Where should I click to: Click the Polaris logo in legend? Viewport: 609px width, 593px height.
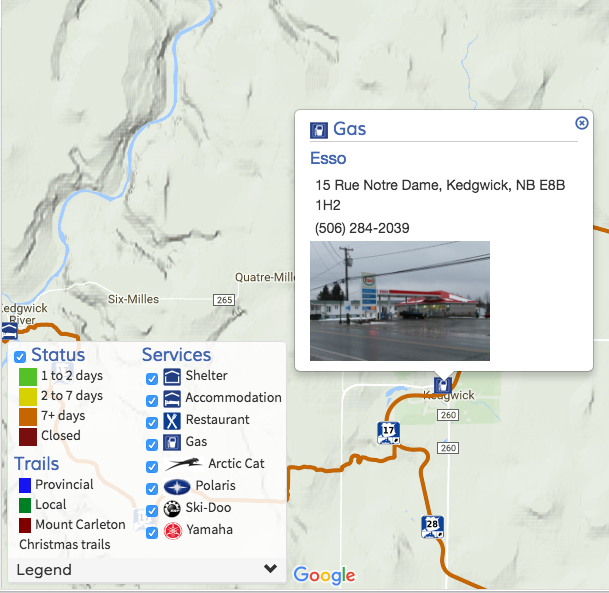[177, 487]
